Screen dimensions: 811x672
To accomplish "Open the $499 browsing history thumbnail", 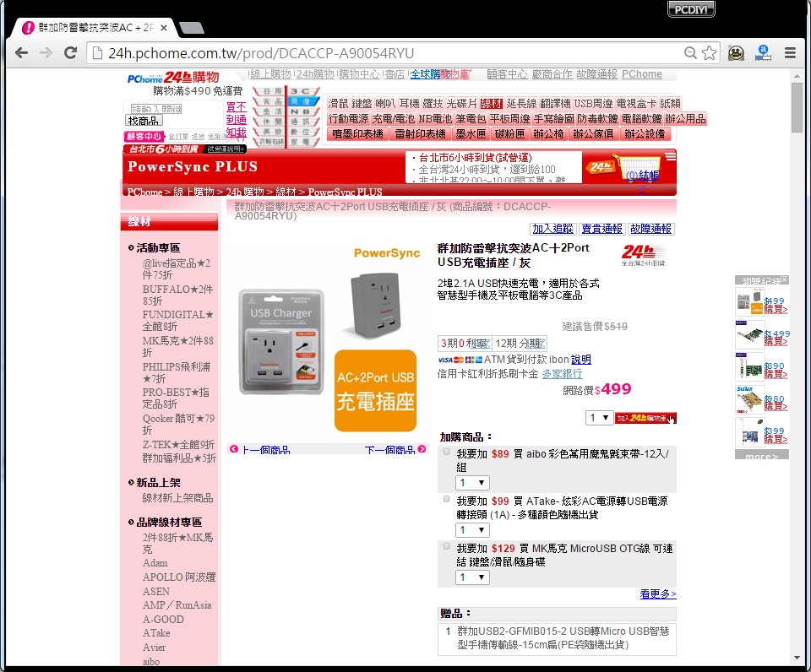I will click(x=749, y=301).
